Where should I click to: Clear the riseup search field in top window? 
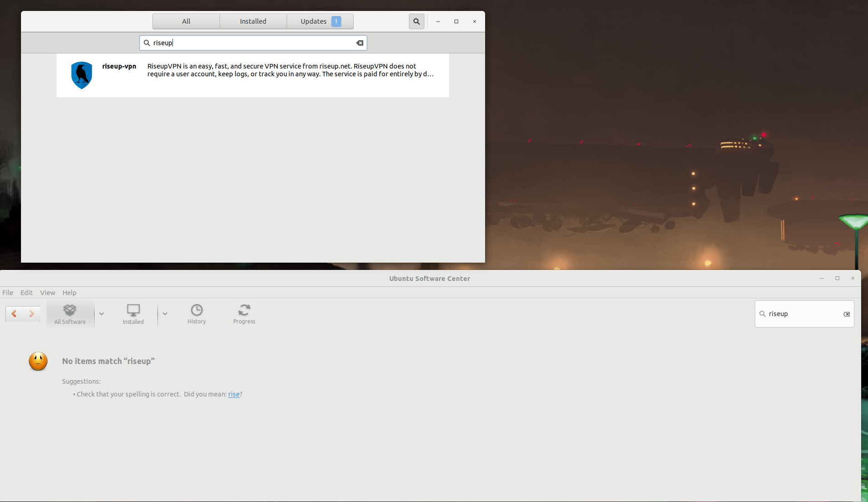point(360,43)
